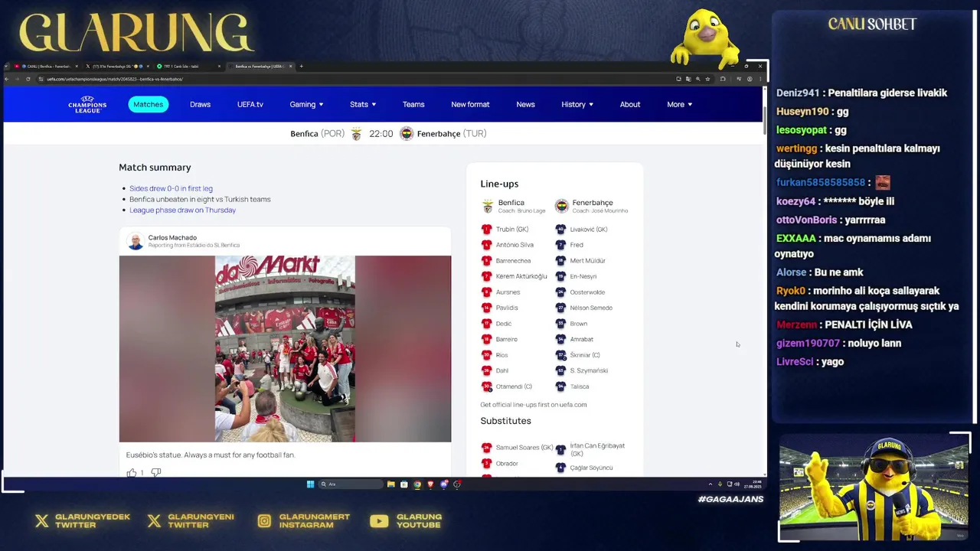980x551 pixels.
Task: Click player En-Nesyri in line-up
Action: (x=583, y=276)
